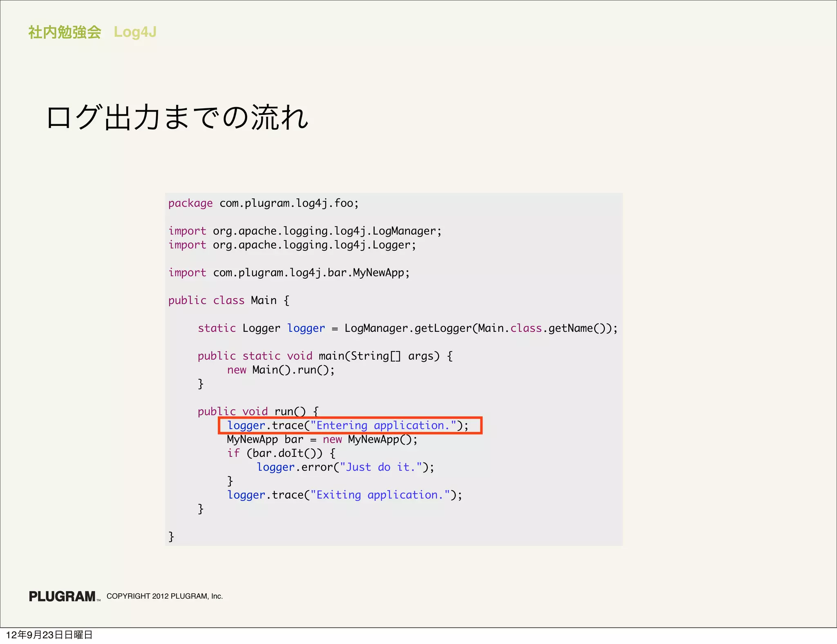Click the "public void run() {" line
This screenshot has width=837, height=644.
258,411
